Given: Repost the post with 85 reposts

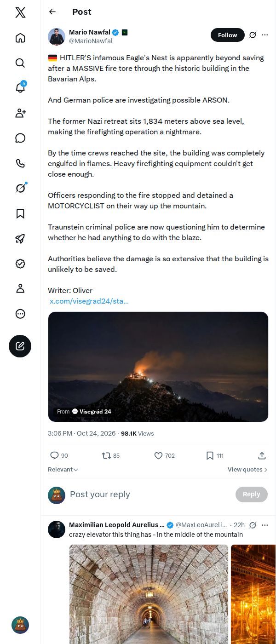Looking at the screenshot, I should (111, 455).
